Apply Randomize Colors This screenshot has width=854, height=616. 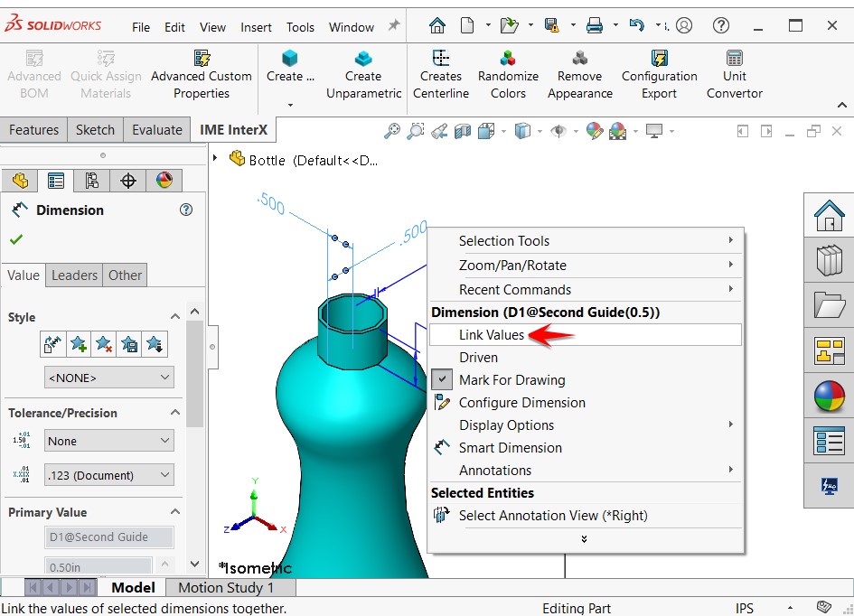tap(508, 75)
